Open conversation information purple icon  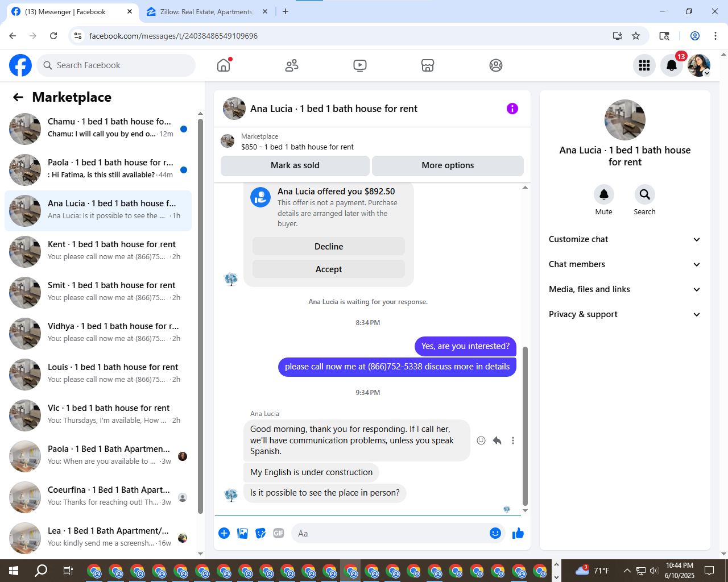(x=512, y=109)
